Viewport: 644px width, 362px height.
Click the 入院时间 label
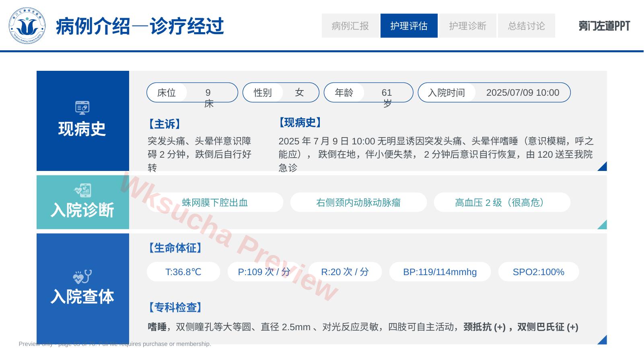[x=446, y=93]
